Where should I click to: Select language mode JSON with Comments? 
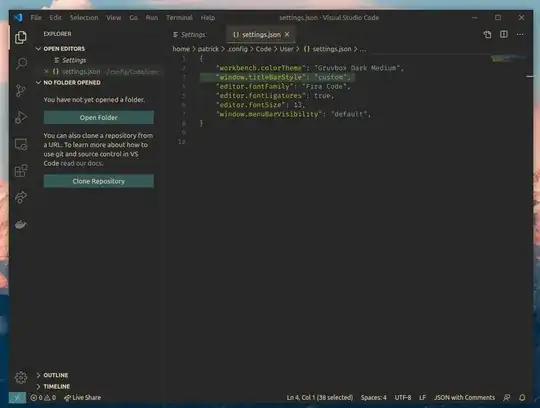tap(464, 398)
